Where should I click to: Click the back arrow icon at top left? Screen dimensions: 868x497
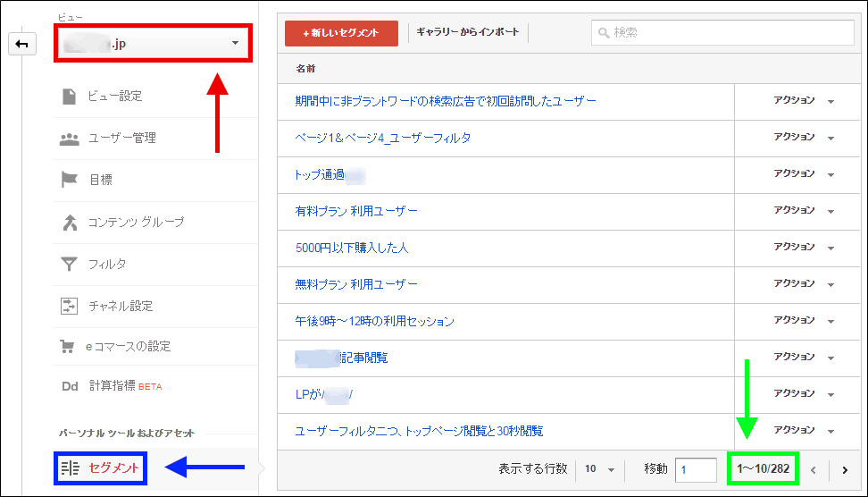click(x=21, y=43)
